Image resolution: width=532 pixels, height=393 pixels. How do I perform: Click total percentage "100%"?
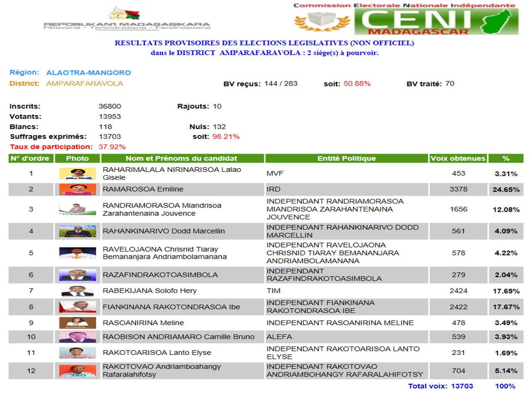tap(505, 386)
